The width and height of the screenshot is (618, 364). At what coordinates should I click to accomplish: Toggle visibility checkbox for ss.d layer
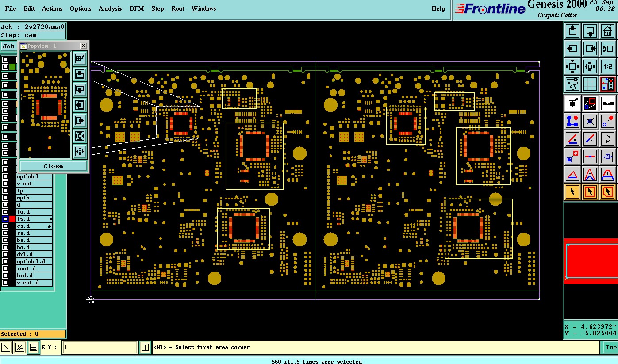[5, 233]
